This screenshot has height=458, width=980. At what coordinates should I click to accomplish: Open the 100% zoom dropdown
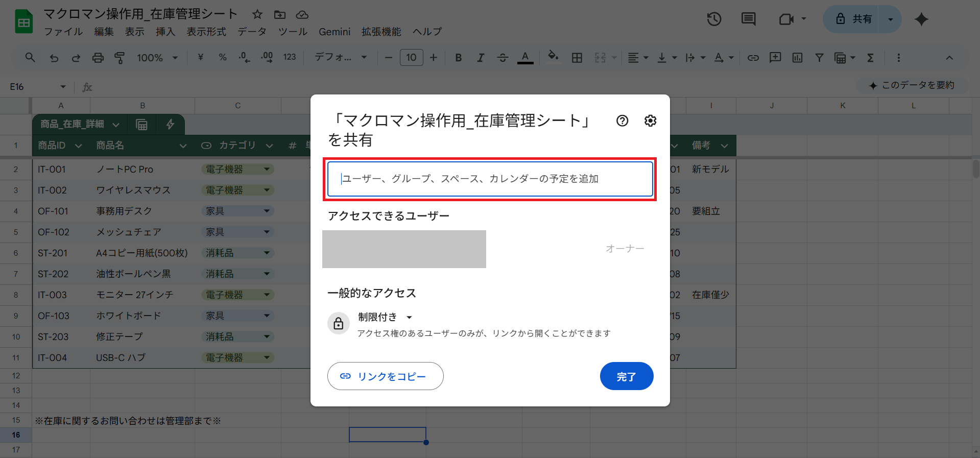[x=157, y=58]
